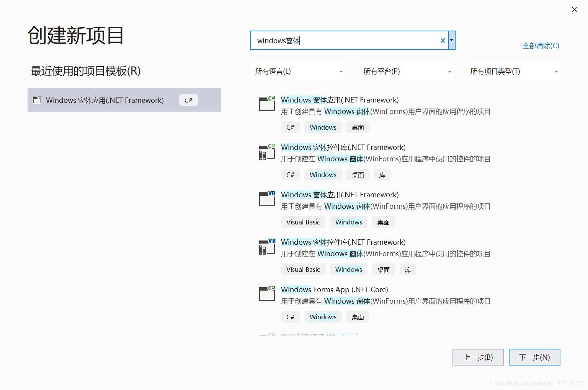Click 桌面 tag under first C# template

point(358,127)
